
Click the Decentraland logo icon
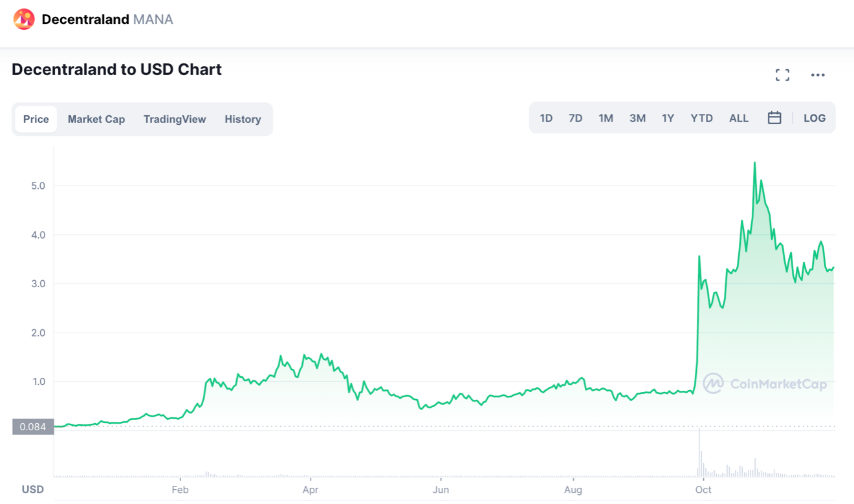tap(24, 19)
